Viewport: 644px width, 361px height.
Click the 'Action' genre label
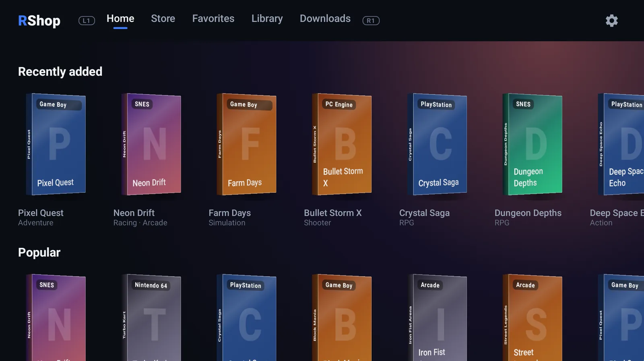tap(601, 223)
